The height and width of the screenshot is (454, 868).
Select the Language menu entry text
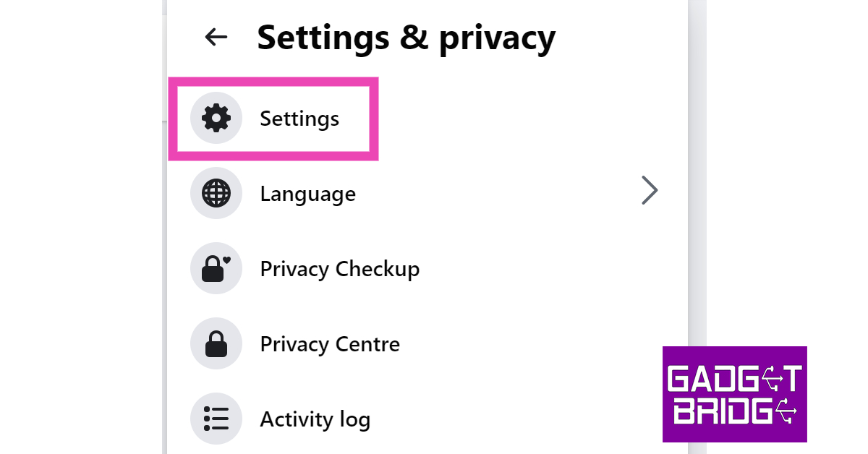coord(307,194)
